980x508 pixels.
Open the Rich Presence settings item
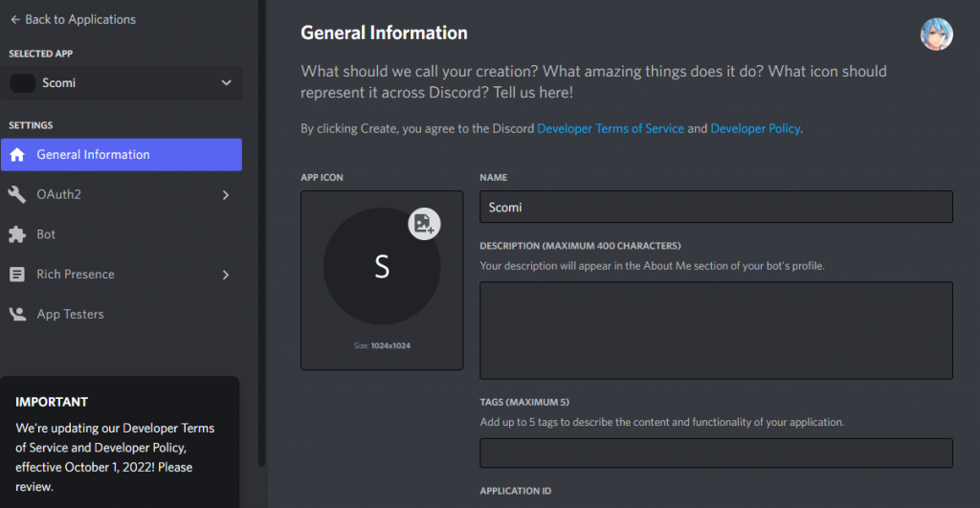122,275
